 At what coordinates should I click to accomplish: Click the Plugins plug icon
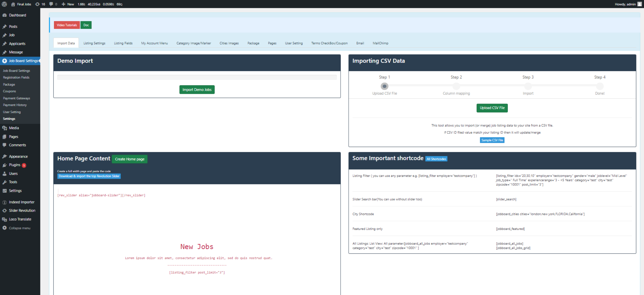[x=5, y=165]
